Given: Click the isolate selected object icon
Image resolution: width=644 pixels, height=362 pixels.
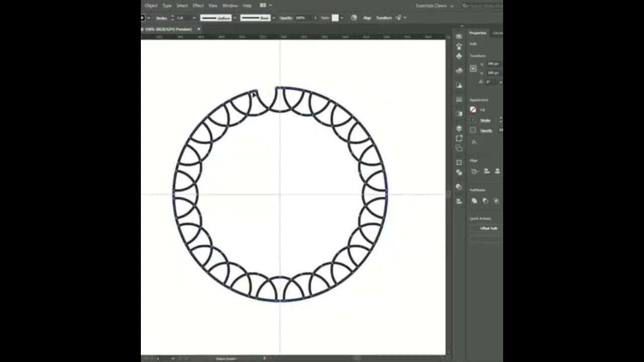Looking at the screenshot, I should (398, 18).
